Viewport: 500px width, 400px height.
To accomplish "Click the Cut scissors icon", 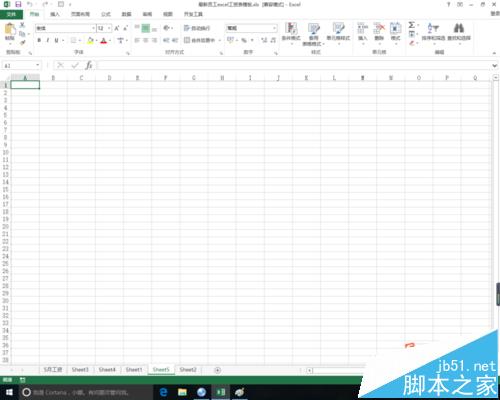I will tap(22, 25).
